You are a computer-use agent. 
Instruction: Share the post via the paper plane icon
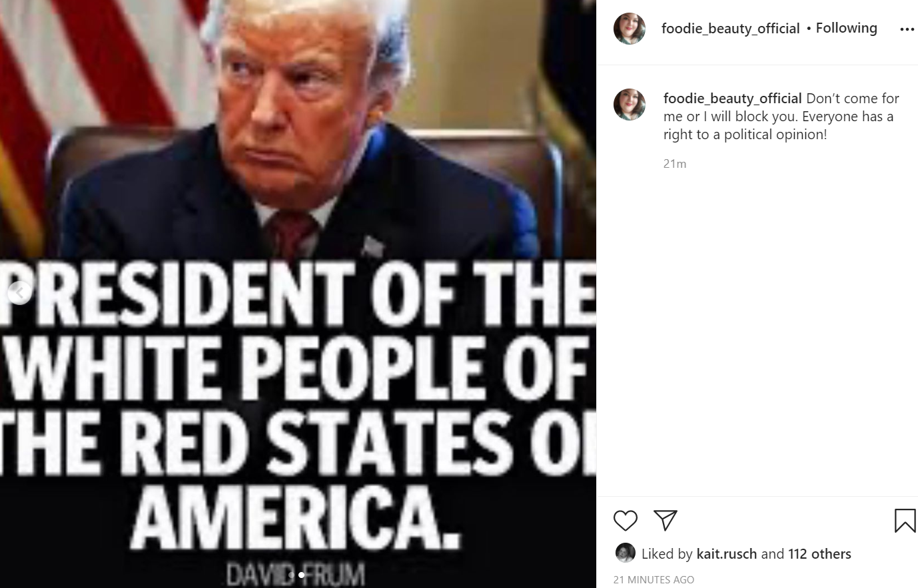click(x=665, y=520)
